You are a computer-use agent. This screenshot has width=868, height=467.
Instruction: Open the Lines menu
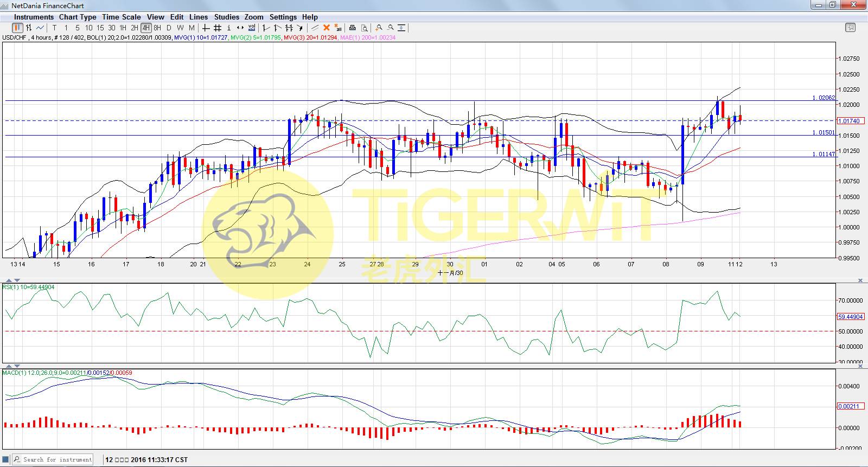coord(199,17)
